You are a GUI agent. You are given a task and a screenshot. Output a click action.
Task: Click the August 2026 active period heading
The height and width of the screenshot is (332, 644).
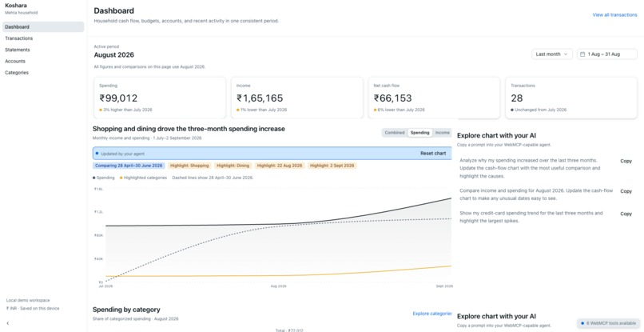[113, 55]
